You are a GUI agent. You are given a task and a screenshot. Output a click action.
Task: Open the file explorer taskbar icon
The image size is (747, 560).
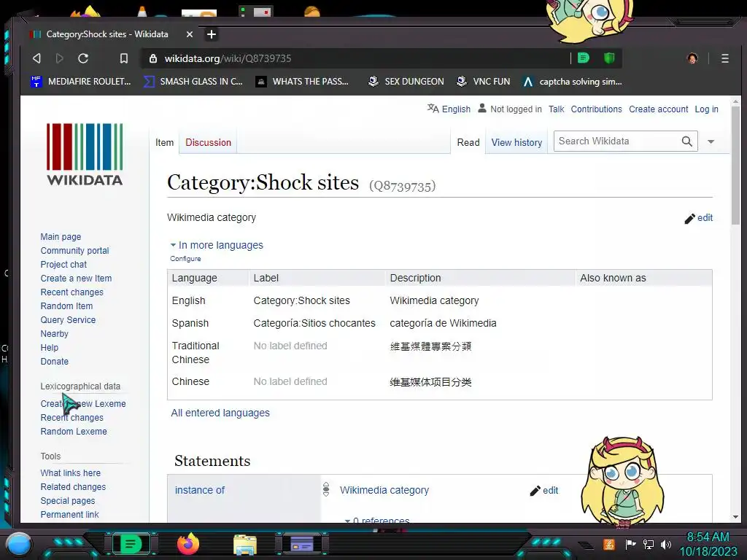point(245,545)
